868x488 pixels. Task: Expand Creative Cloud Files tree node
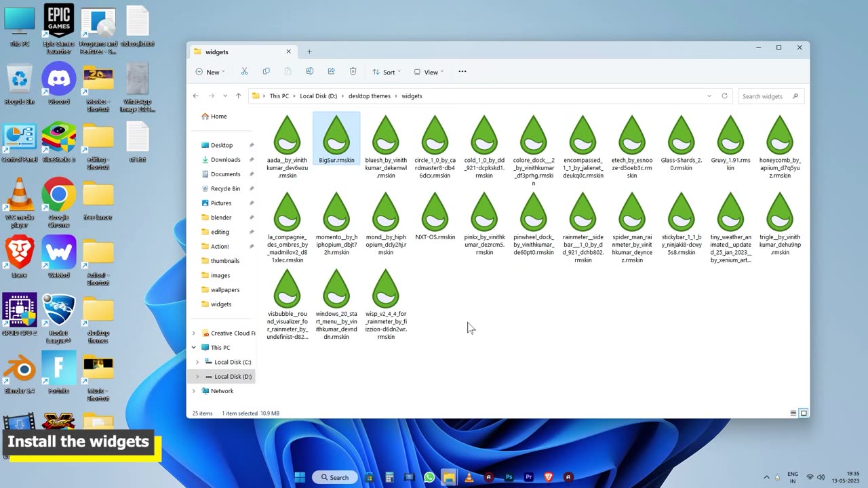click(x=194, y=333)
